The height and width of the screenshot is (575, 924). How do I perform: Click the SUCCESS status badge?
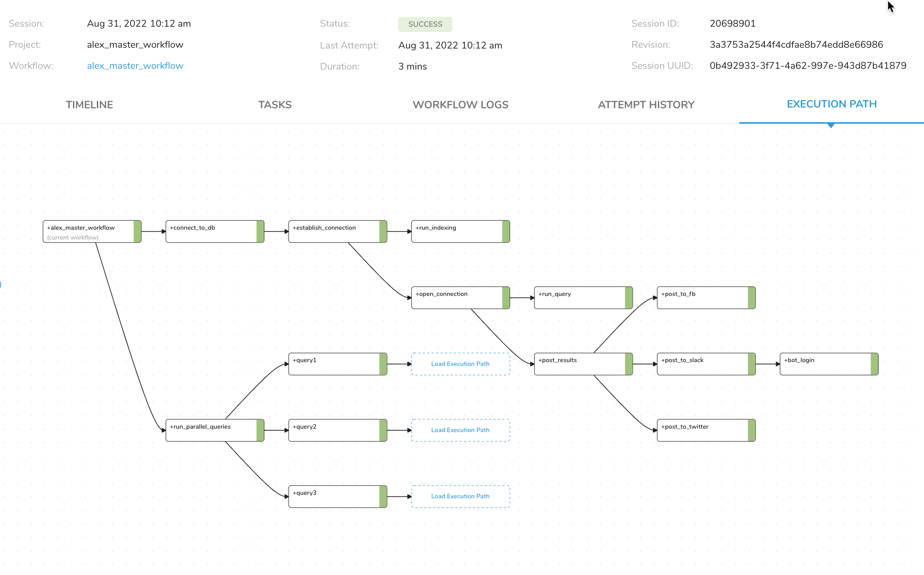click(x=425, y=24)
